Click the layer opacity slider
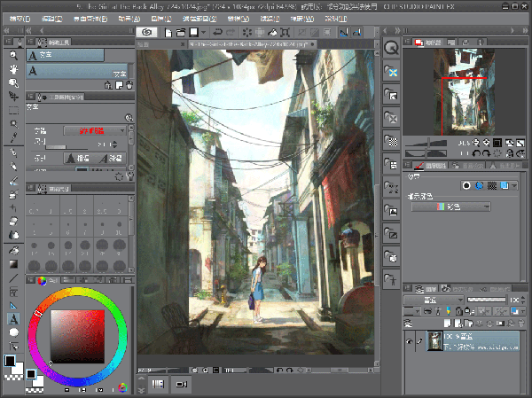Screen dimensions: 532x398 (x=486, y=300)
